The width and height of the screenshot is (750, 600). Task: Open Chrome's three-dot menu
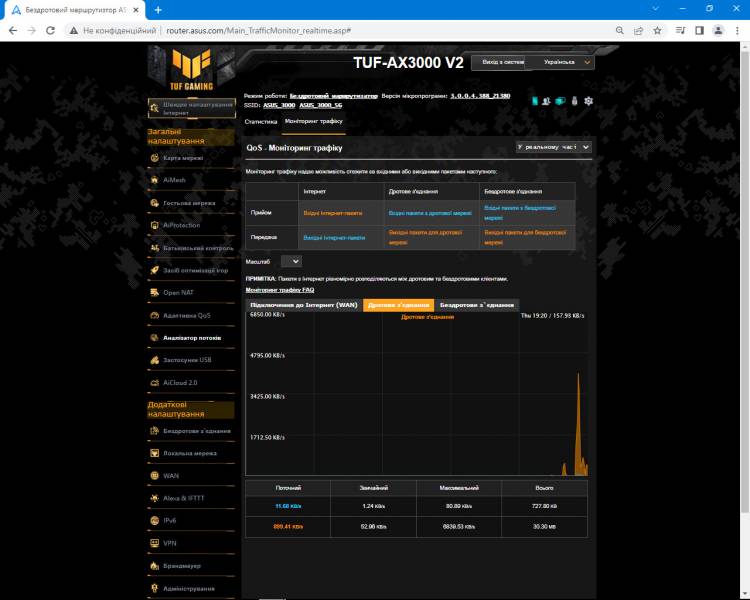click(737, 31)
